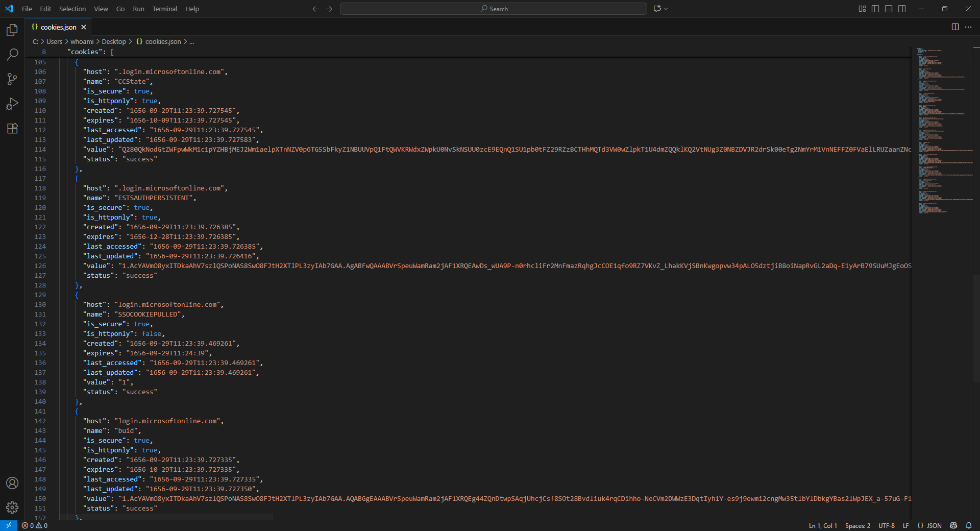This screenshot has width=980, height=531.
Task: Expand the Copilot chat dropdown chevron
Action: pos(666,9)
